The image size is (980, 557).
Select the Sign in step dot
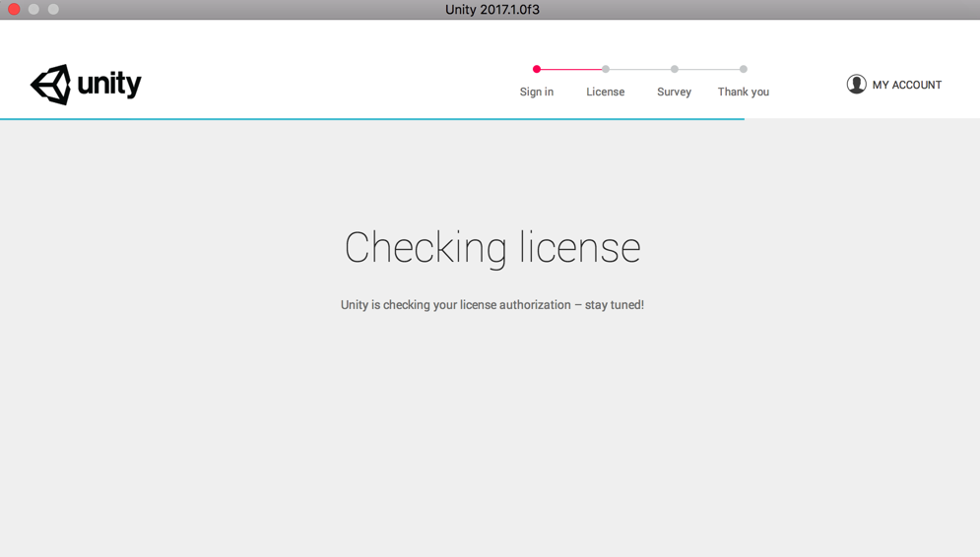(x=536, y=69)
